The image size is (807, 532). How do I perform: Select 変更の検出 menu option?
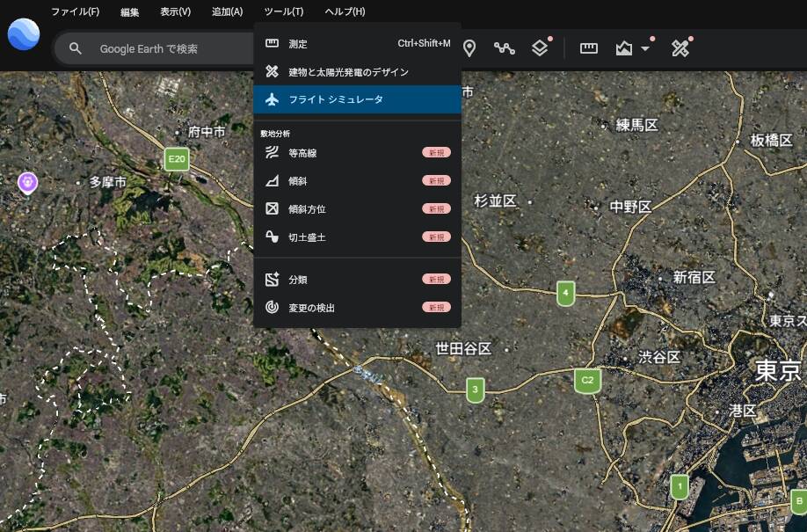tap(357, 308)
